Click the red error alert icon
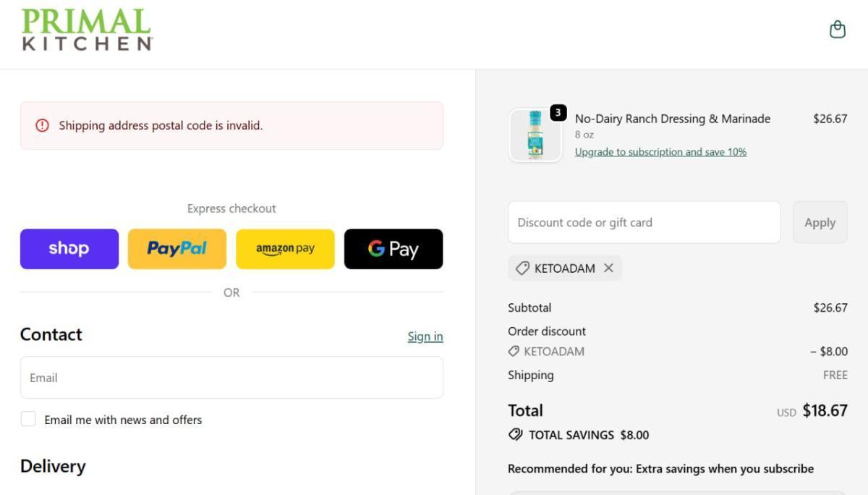The image size is (868, 495). pos(42,126)
